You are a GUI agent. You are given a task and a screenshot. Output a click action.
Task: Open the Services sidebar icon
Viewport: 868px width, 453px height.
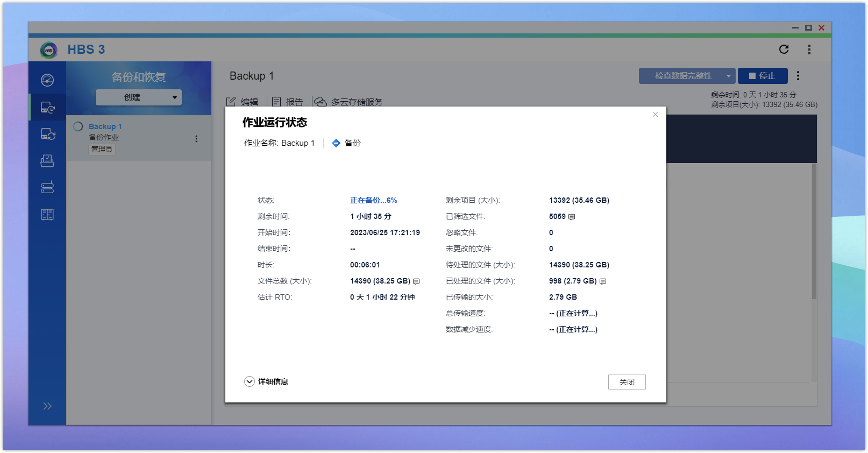click(47, 161)
